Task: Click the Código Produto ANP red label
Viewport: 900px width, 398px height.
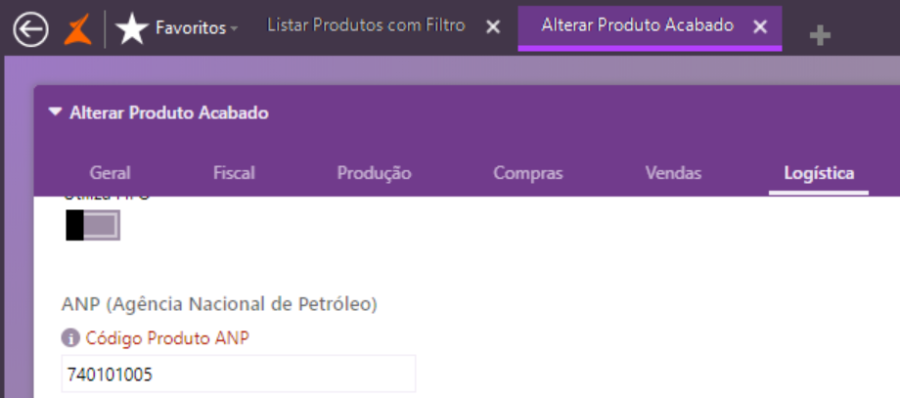Action: 168,338
